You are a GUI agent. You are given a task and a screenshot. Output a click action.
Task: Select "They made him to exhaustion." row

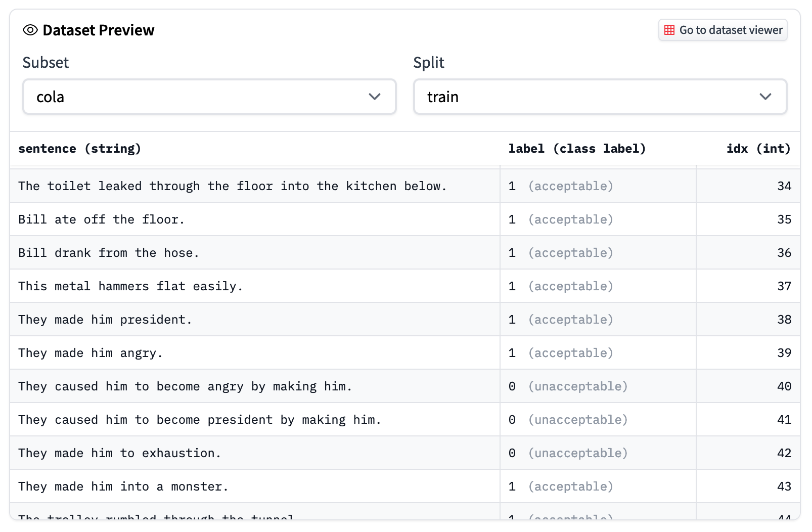click(120, 453)
